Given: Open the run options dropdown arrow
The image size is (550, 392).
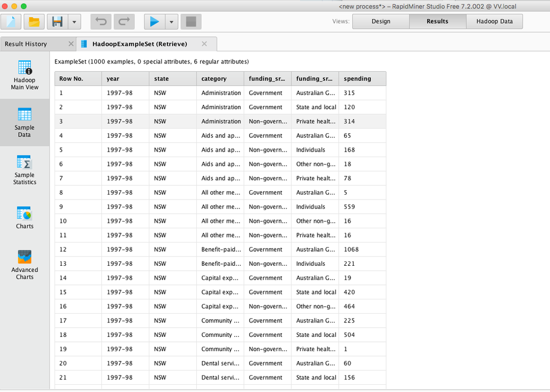Looking at the screenshot, I should click(x=171, y=22).
